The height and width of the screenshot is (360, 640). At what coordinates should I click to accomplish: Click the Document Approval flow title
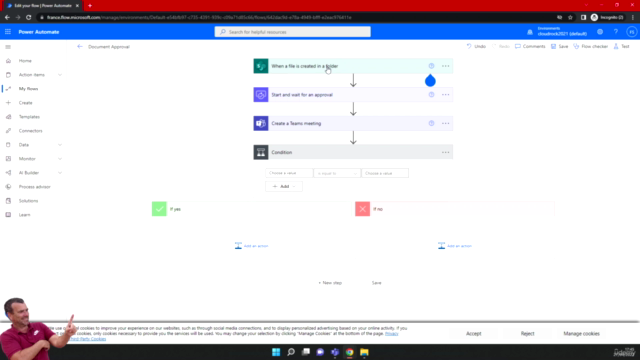[x=109, y=47]
